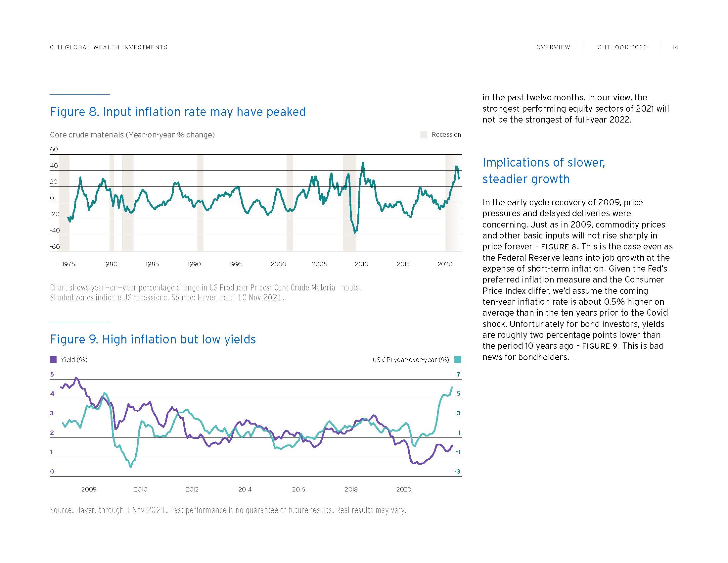The image size is (728, 563).
Task: Click the Core crude materials subtitle
Action: [x=132, y=135]
